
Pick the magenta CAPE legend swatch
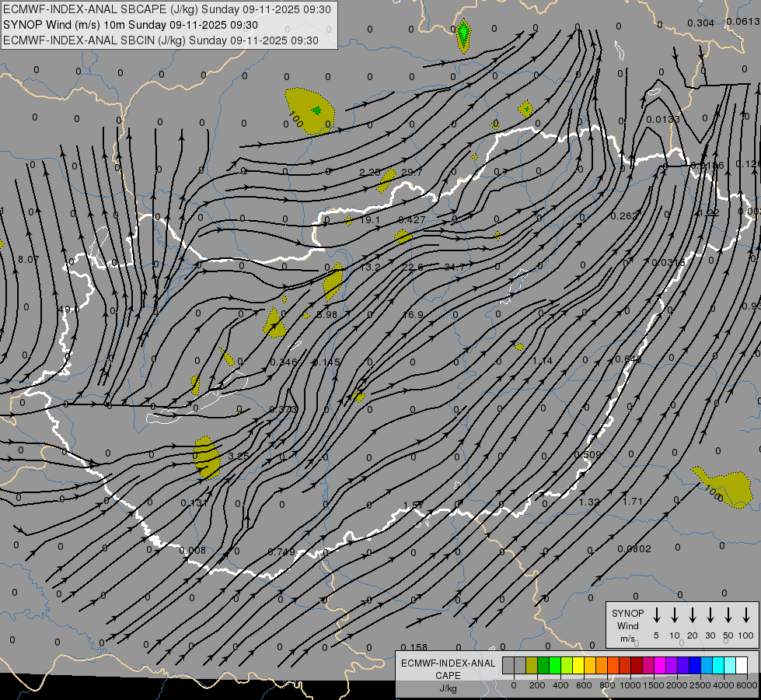tap(660, 666)
